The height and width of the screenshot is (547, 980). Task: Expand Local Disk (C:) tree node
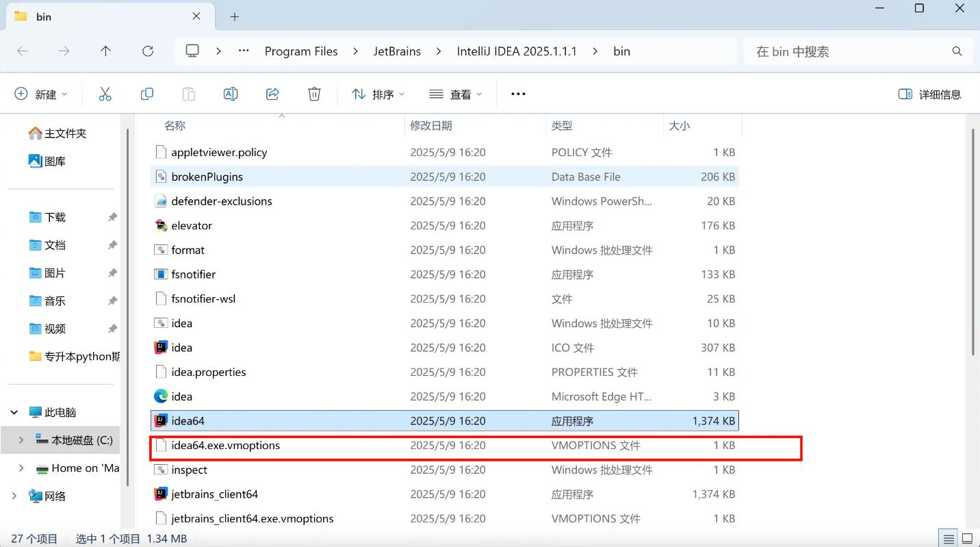[21, 440]
